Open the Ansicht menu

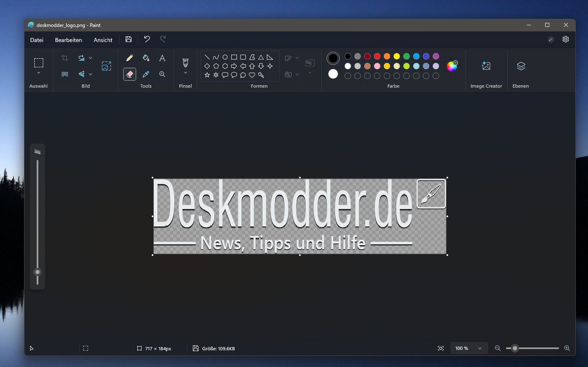click(103, 40)
